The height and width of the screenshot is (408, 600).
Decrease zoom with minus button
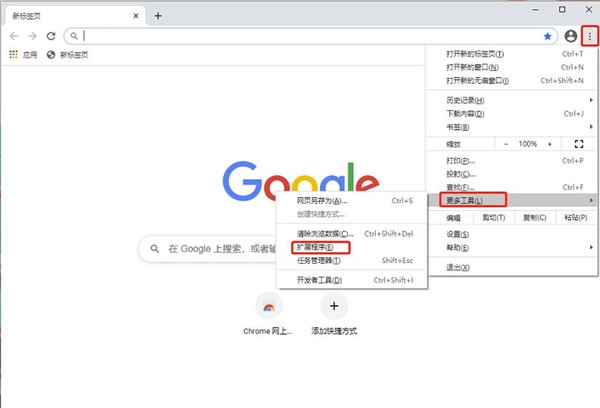(506, 144)
